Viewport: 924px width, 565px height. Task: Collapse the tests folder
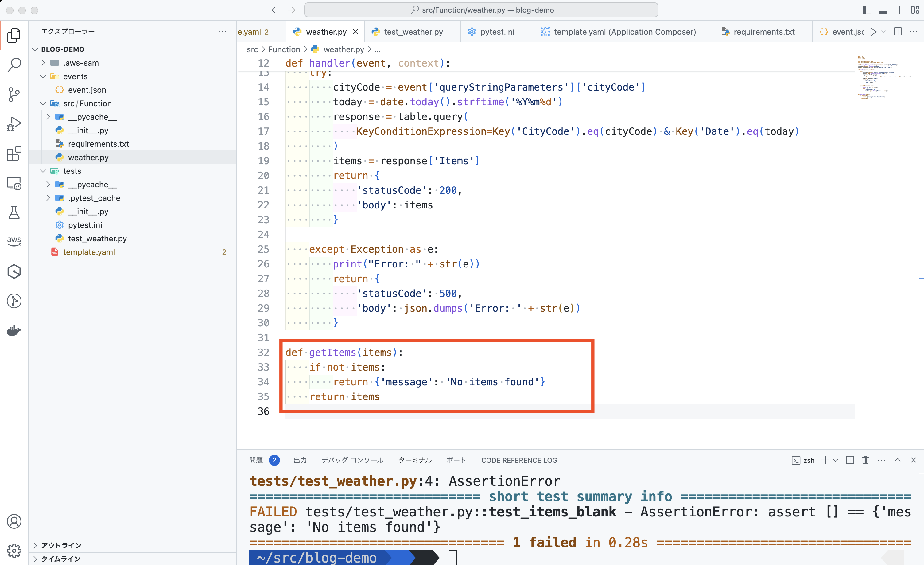43,171
